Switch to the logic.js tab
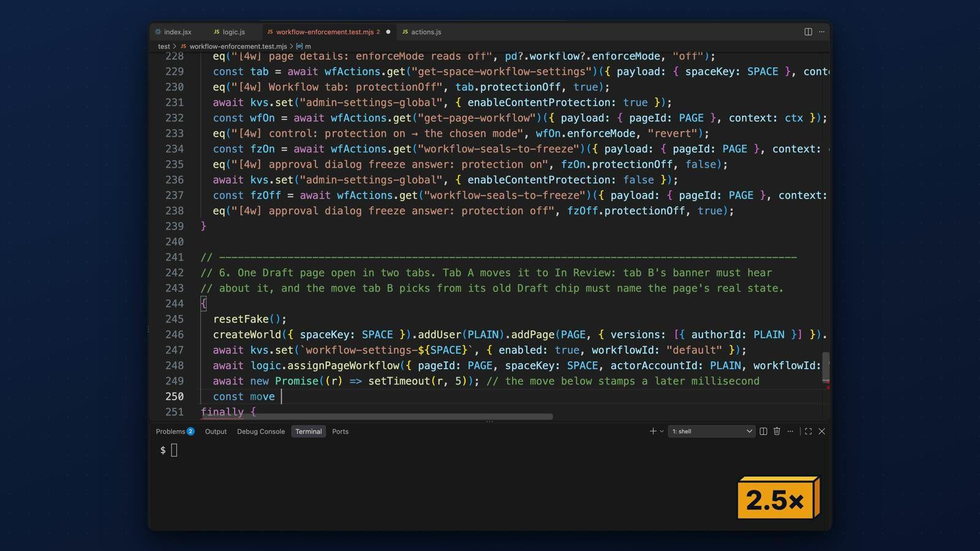Screen dimensions: 980x551 point(230,32)
